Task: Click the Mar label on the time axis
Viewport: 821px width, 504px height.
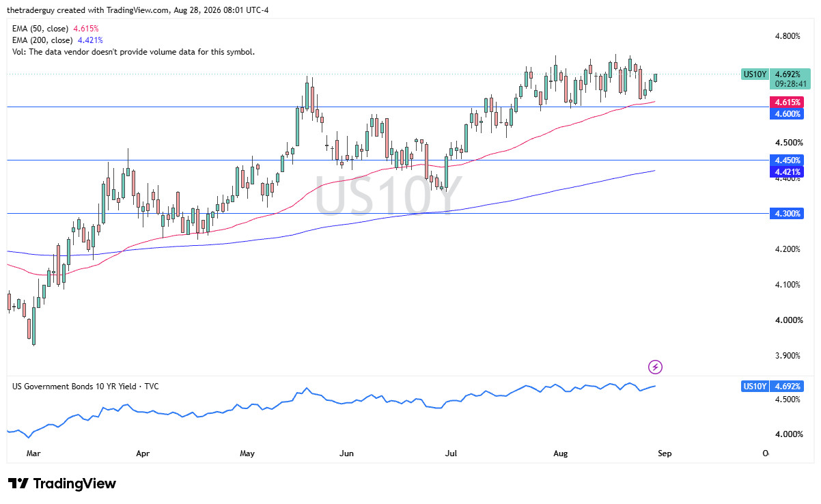Action: click(33, 453)
